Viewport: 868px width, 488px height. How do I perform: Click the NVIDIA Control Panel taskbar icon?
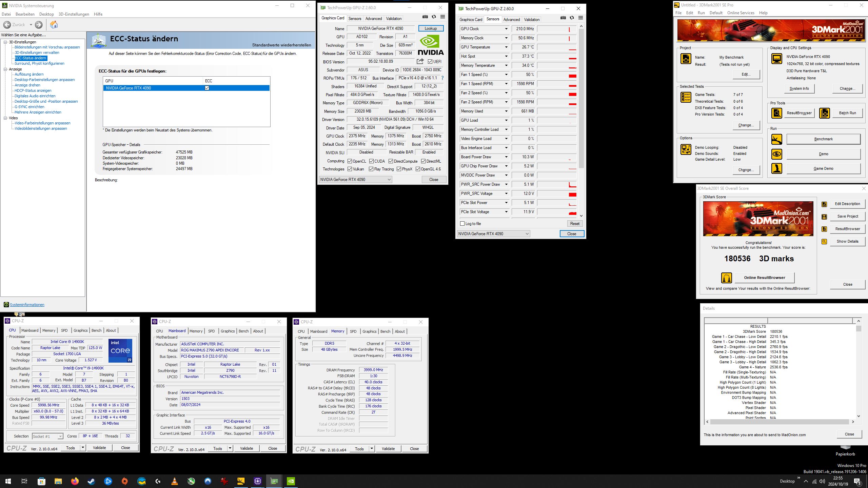tap(291, 481)
